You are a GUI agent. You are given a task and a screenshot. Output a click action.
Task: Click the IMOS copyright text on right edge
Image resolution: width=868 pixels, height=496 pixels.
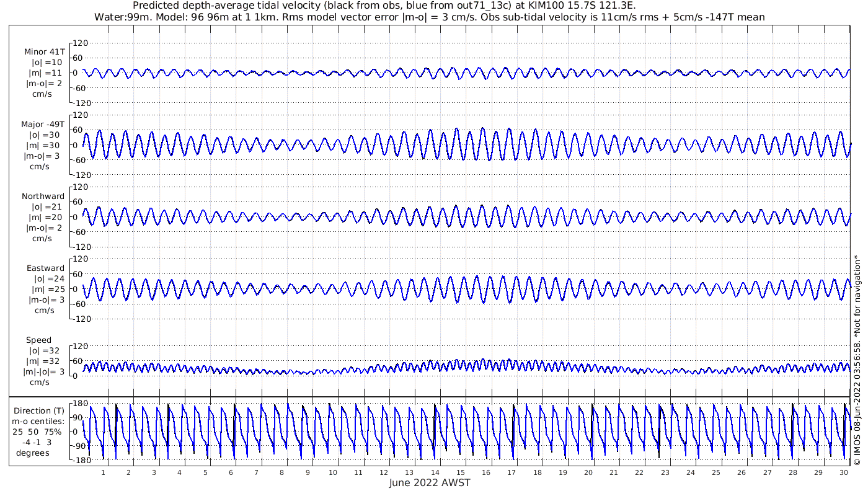coord(857,360)
